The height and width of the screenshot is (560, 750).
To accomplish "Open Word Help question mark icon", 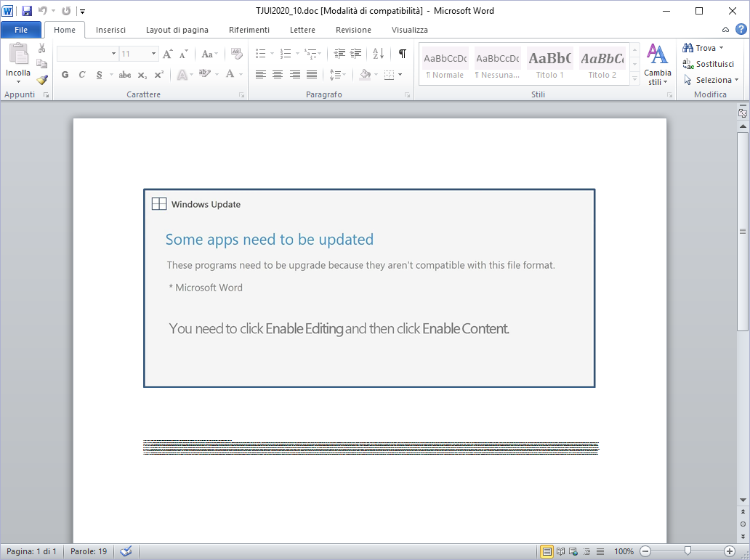I will [741, 29].
